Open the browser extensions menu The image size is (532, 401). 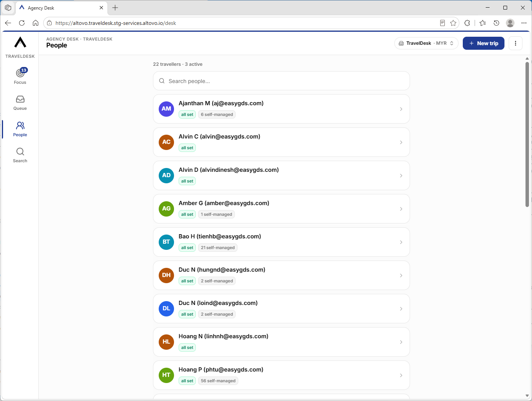pyautogui.click(x=467, y=23)
